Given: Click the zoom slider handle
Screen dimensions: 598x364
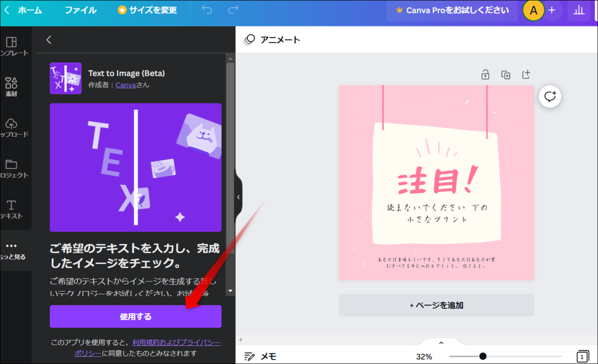Looking at the screenshot, I should [482, 356].
